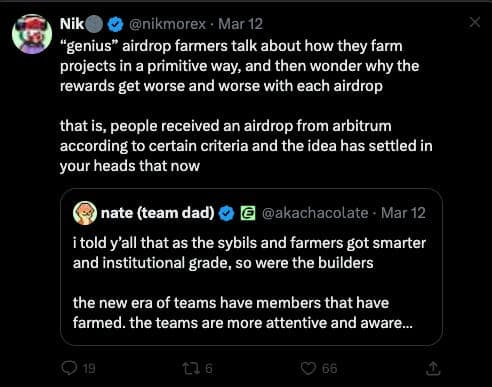Open Nik's profile avatar picture
This screenshot has width=492, height=387.
coord(32,34)
